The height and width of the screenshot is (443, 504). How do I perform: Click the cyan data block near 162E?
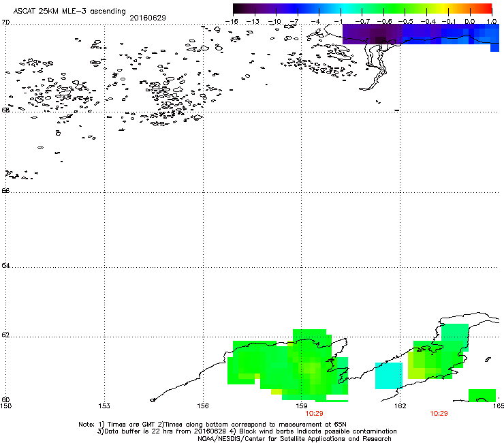tap(389, 376)
